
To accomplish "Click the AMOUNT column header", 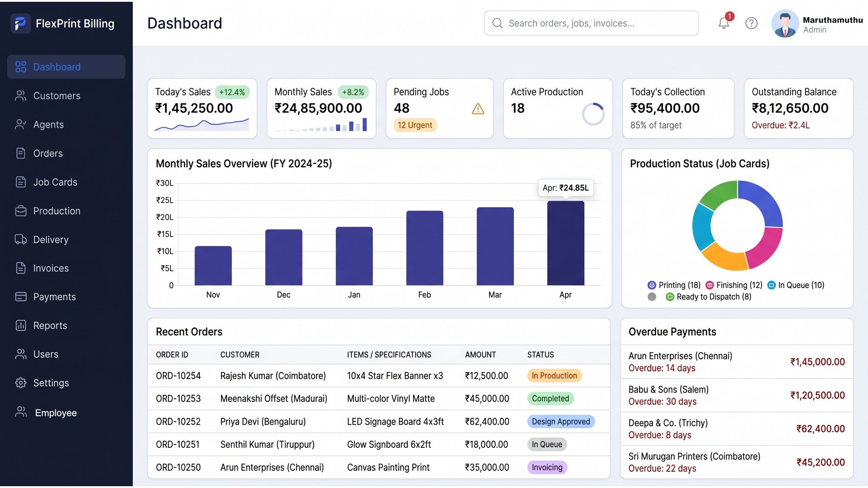I will [480, 355].
